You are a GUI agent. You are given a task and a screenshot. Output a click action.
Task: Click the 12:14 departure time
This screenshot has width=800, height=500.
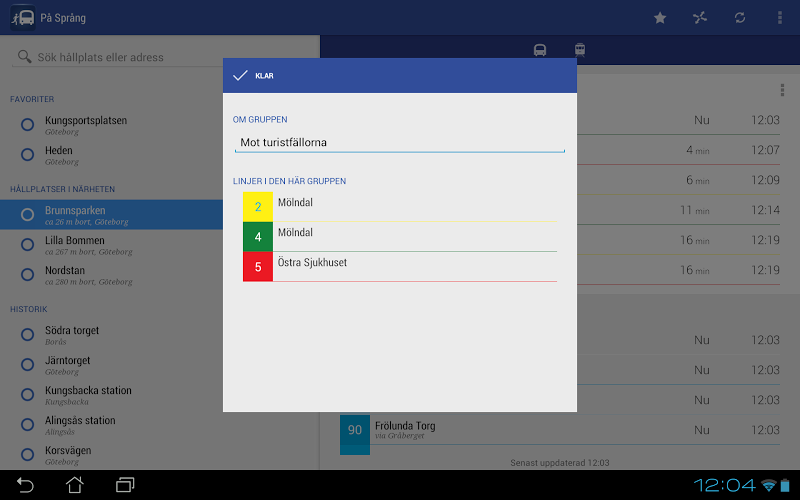coord(765,210)
